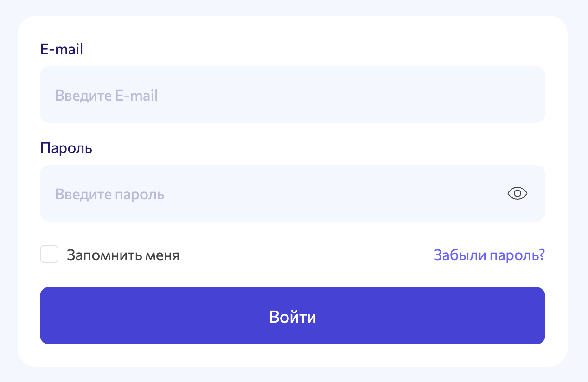
Task: Reveal the hidden password characters
Action: click(518, 193)
